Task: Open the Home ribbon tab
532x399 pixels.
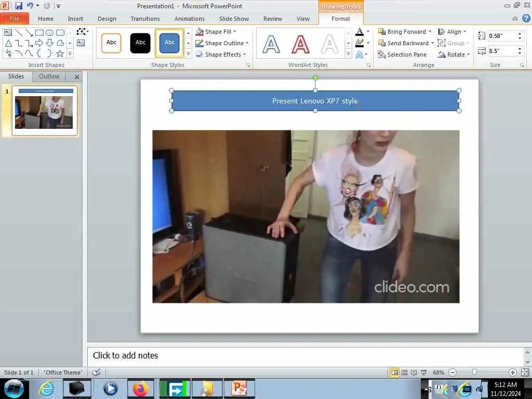Action: (x=46, y=19)
